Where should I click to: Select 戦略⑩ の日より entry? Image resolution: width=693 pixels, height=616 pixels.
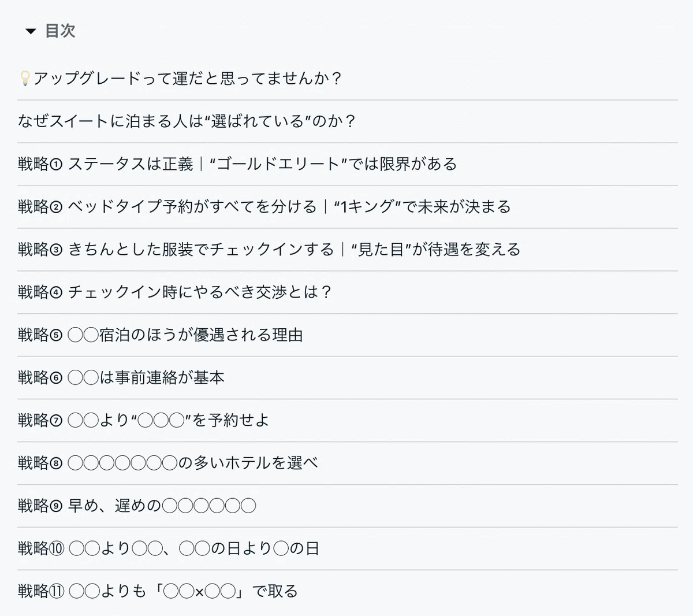tap(169, 549)
